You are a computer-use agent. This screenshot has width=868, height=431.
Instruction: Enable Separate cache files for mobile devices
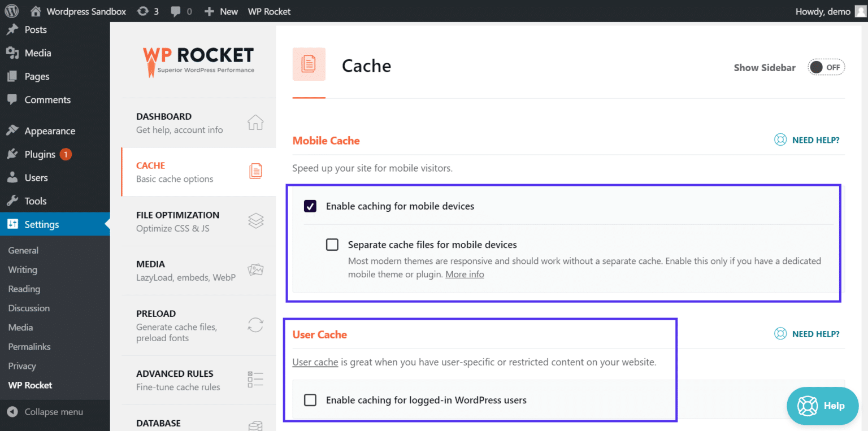332,244
